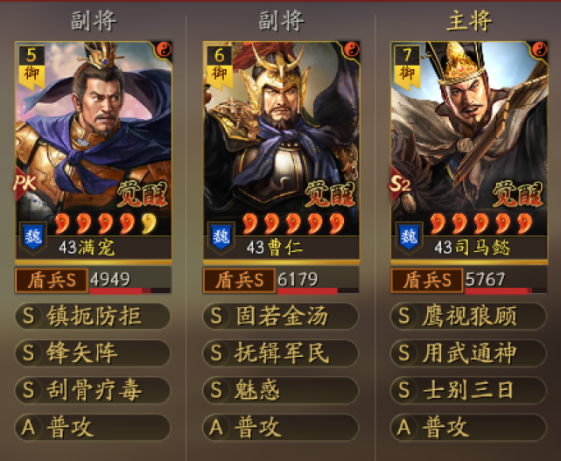
Task: View the 刮骨疗毒 skill
Action: (92, 390)
